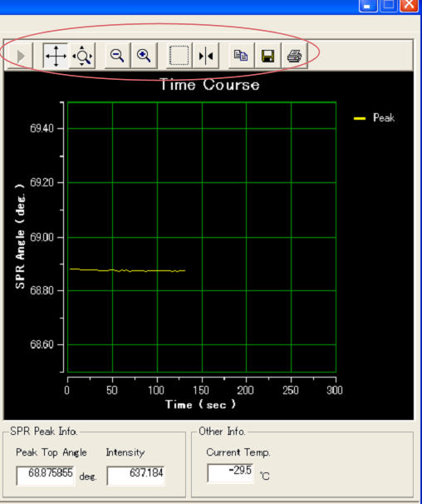Activate the cursor/marker line tool
Image resolution: width=422 pixels, height=504 pixels.
point(206,56)
